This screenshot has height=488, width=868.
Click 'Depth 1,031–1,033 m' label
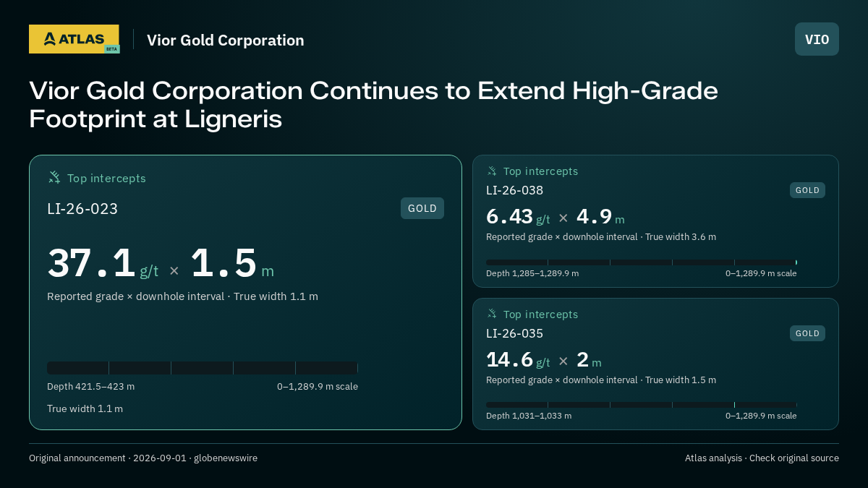pyautogui.click(x=529, y=416)
